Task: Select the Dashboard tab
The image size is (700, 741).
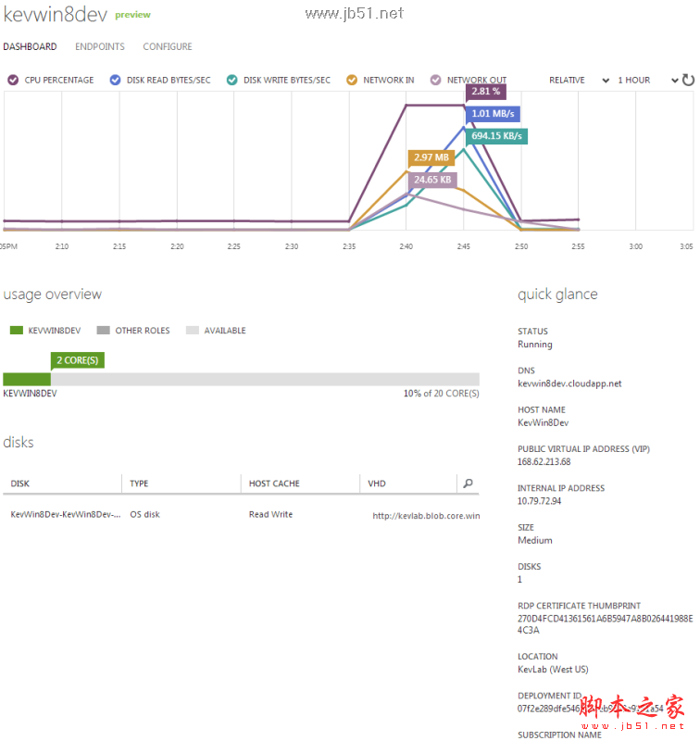Action: click(30, 46)
